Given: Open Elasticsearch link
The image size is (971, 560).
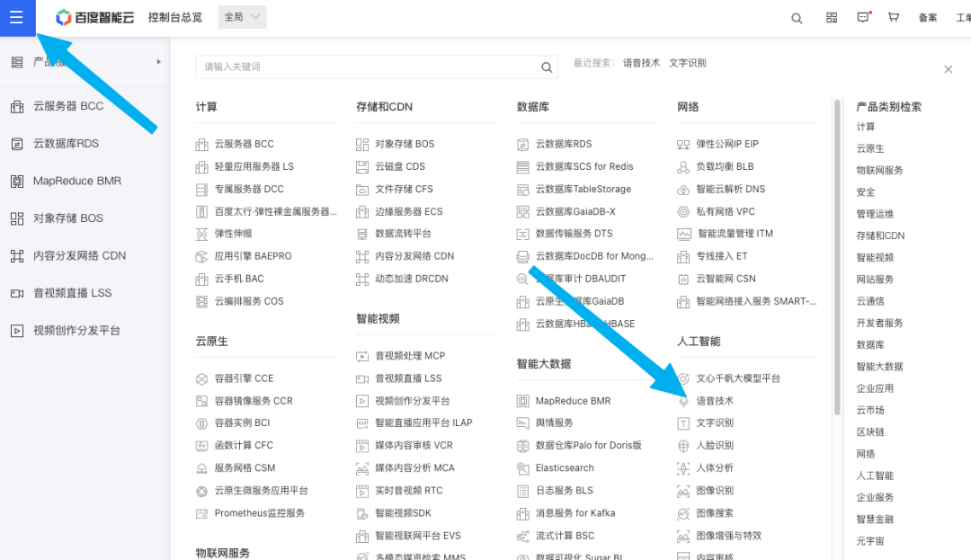Looking at the screenshot, I should coord(564,468).
